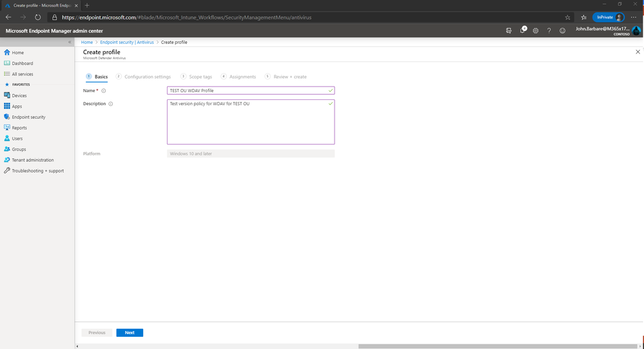Image resolution: width=644 pixels, height=349 pixels.
Task: Click the Create profile page title
Action: coord(101,52)
